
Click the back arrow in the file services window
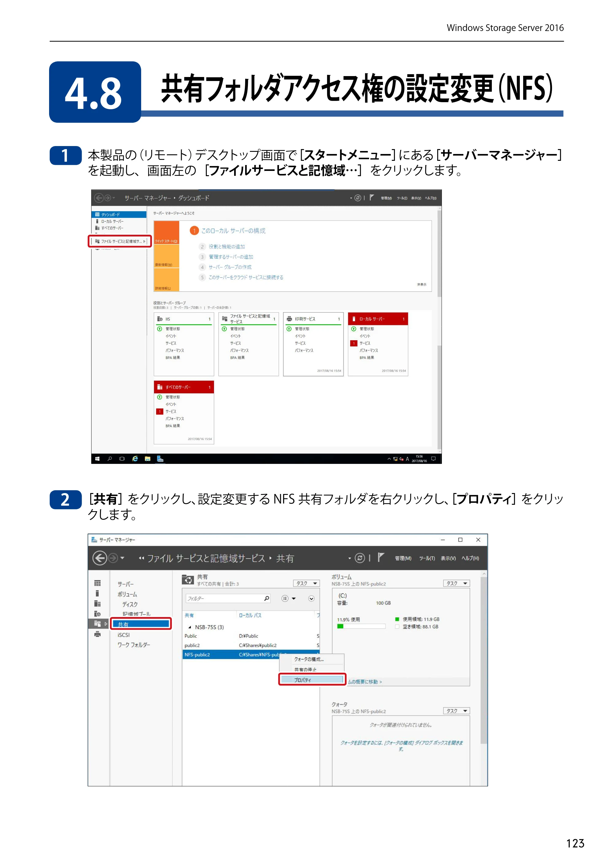[99, 558]
